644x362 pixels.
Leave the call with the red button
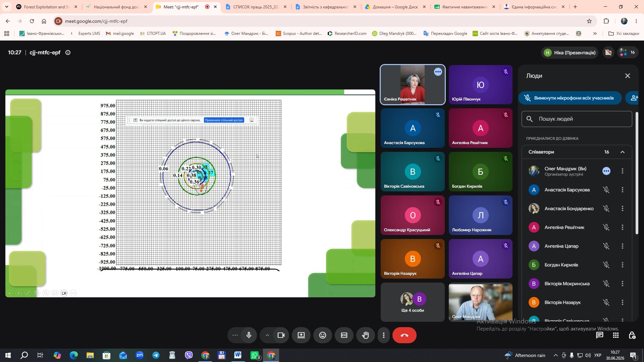[405, 335]
